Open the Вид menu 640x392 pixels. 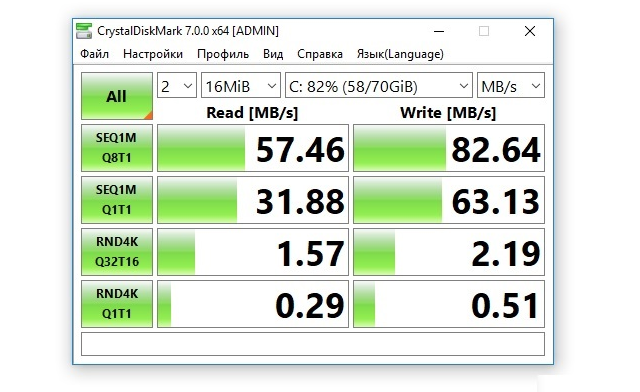(x=273, y=54)
